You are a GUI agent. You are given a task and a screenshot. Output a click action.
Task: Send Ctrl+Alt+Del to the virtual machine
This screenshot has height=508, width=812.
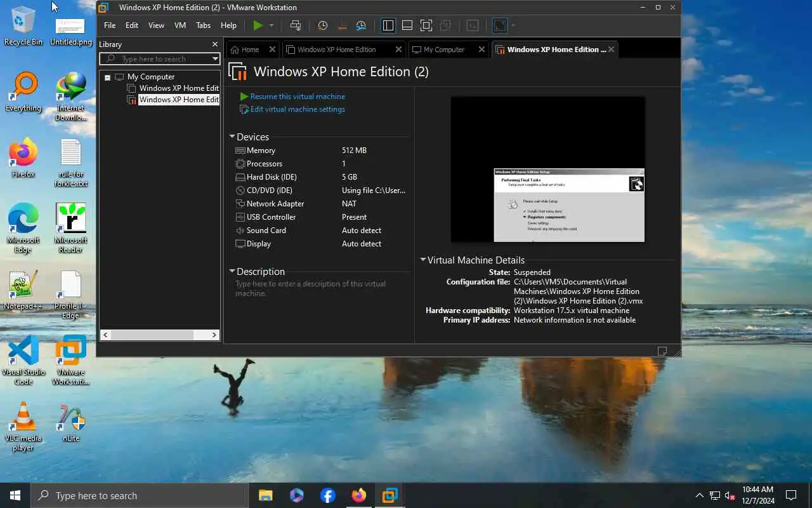click(x=296, y=25)
